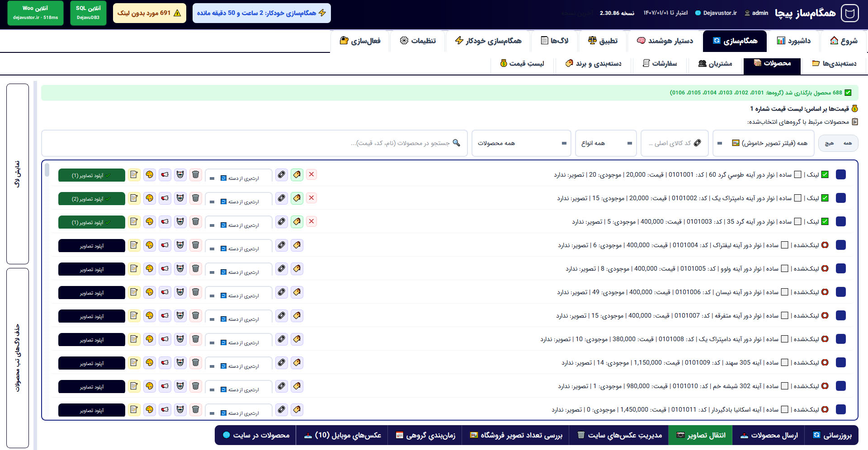
Task: Click the color palette icon for product 0101007
Action: (x=150, y=315)
